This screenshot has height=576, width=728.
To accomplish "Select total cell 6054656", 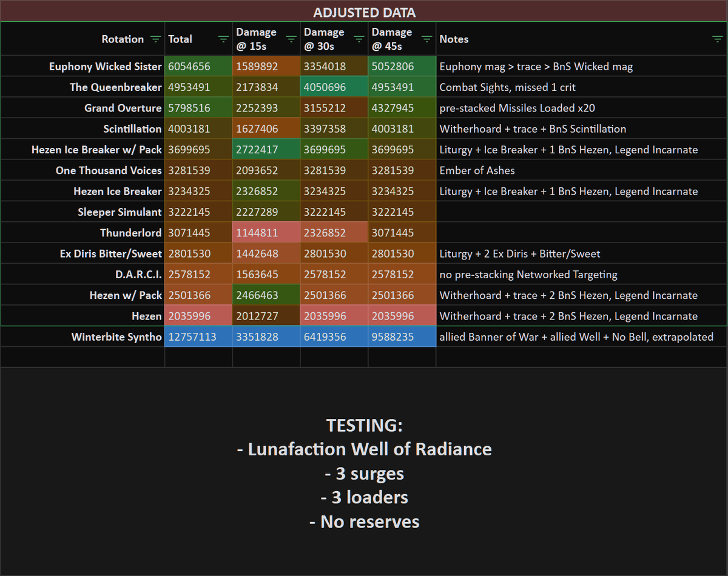I will coord(198,67).
